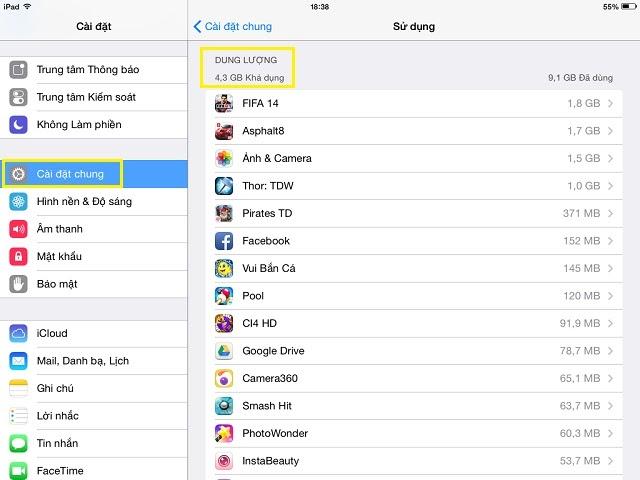Tap the Wi-Fi indicator in status bar
The height and width of the screenshot is (480, 640).
(27, 7)
